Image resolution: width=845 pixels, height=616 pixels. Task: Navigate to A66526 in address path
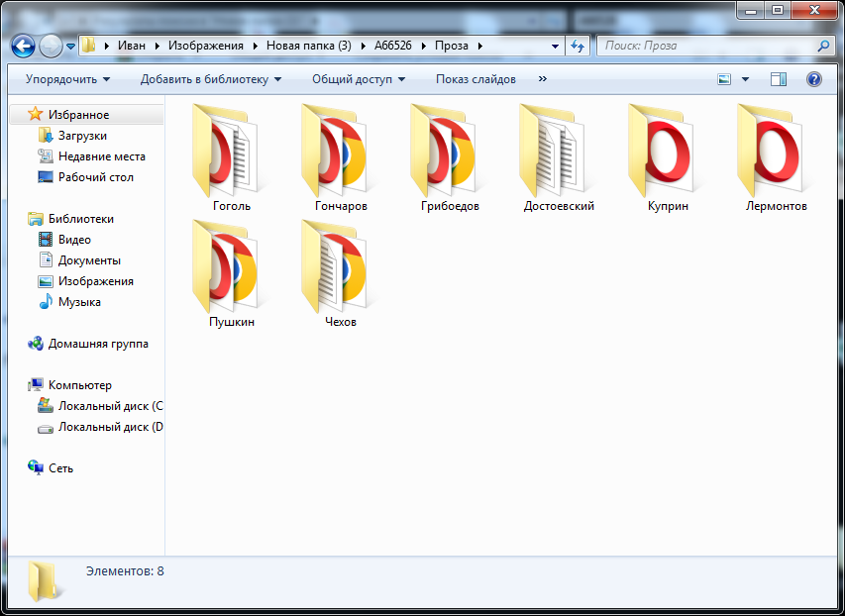tap(393, 46)
